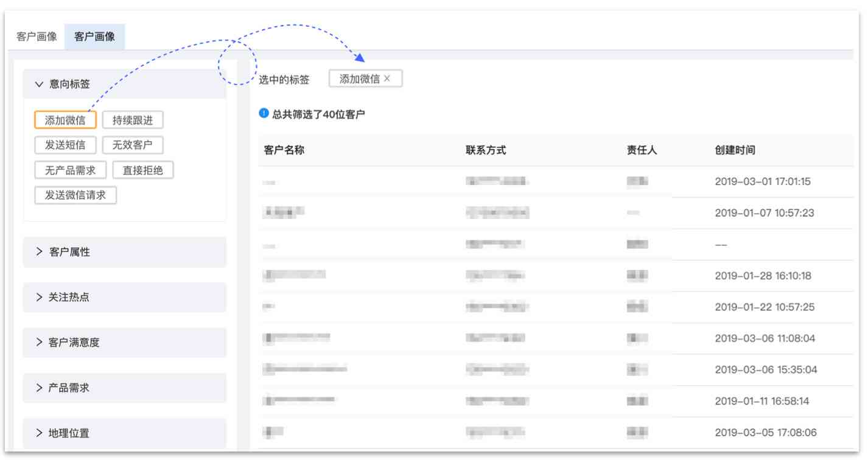The image size is (868, 460).
Task: Click the 选中的标签 label
Action: (x=284, y=79)
